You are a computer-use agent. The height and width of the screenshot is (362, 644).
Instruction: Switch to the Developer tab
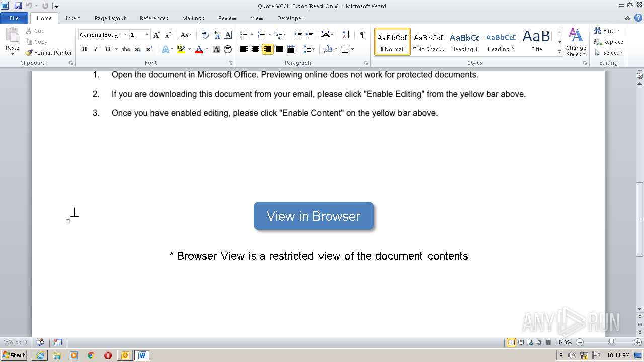tap(290, 18)
